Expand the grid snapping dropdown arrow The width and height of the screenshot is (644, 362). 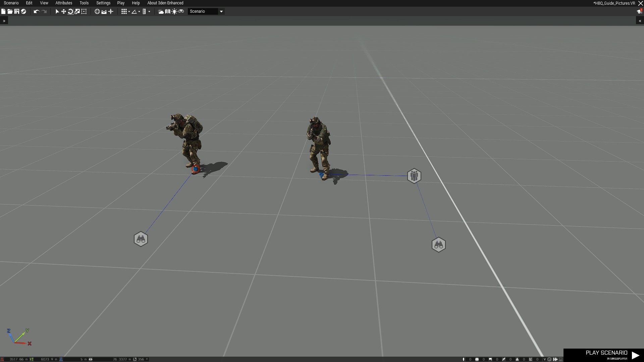point(129,12)
